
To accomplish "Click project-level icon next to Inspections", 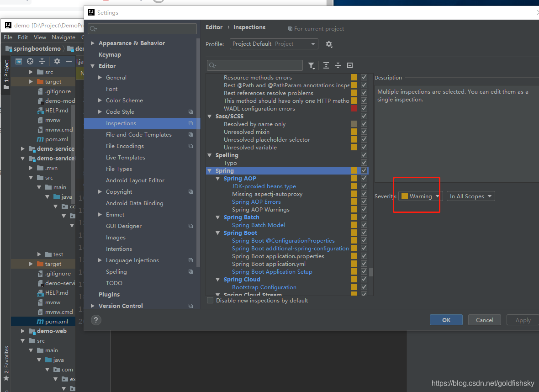I will point(190,123).
